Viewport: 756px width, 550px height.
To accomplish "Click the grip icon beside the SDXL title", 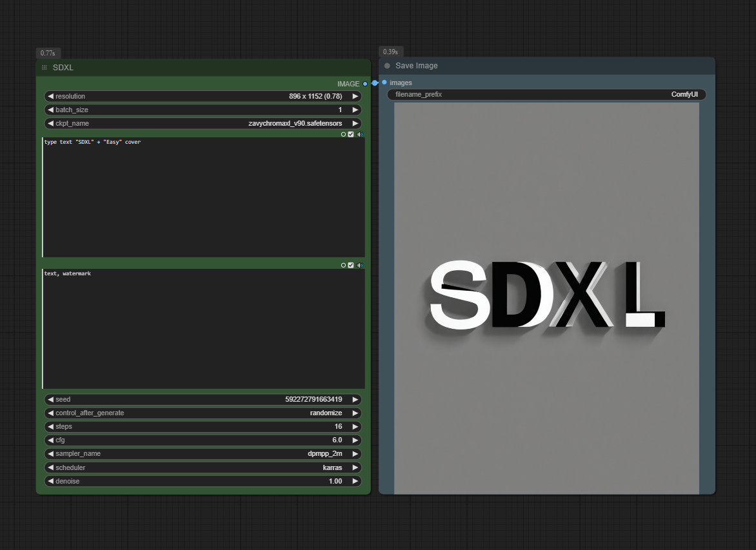I will pyautogui.click(x=45, y=68).
